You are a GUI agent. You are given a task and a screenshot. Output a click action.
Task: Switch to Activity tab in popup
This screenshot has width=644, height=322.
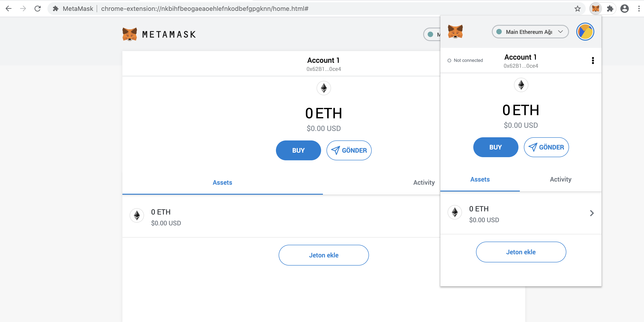pos(560,179)
